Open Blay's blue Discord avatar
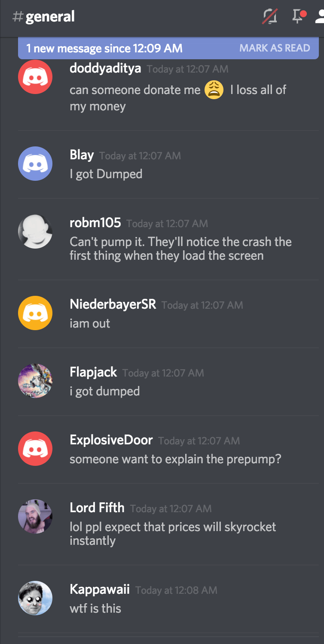 (x=35, y=164)
